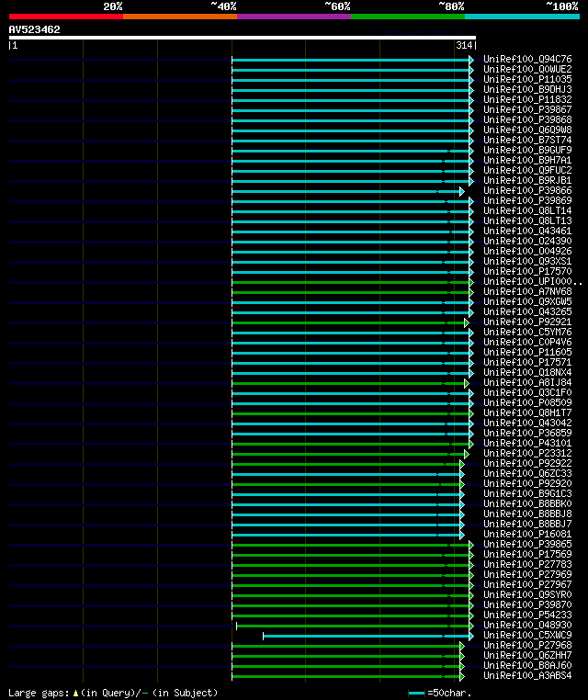The image size is (588, 700).
Task: Select the query name AV523462
Action: [x=34, y=29]
